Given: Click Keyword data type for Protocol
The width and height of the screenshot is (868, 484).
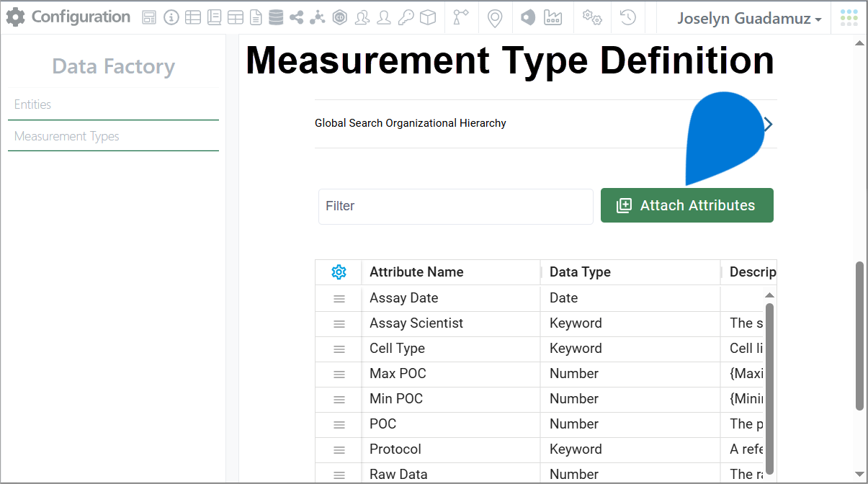Looking at the screenshot, I should click(x=576, y=449).
